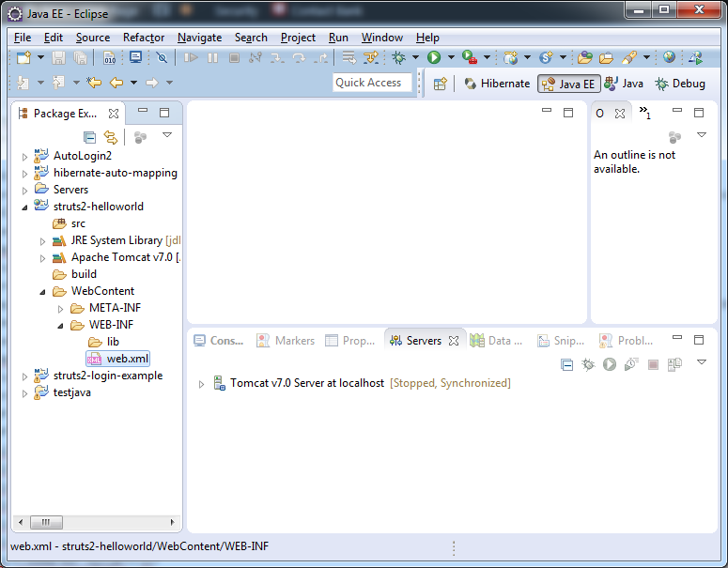This screenshot has width=728, height=568.
Task: Maximize the Servers bottom panel
Action: click(x=698, y=340)
